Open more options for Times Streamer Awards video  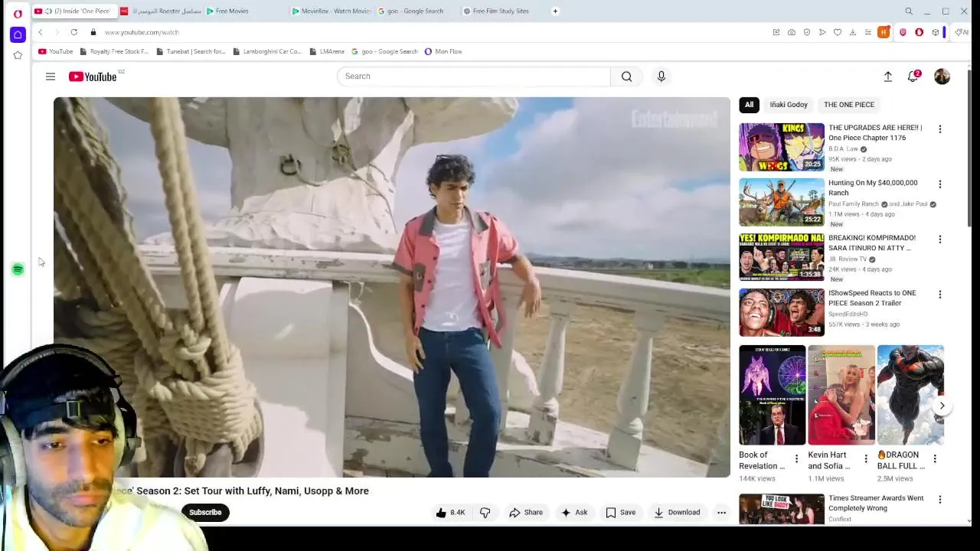pyautogui.click(x=940, y=500)
